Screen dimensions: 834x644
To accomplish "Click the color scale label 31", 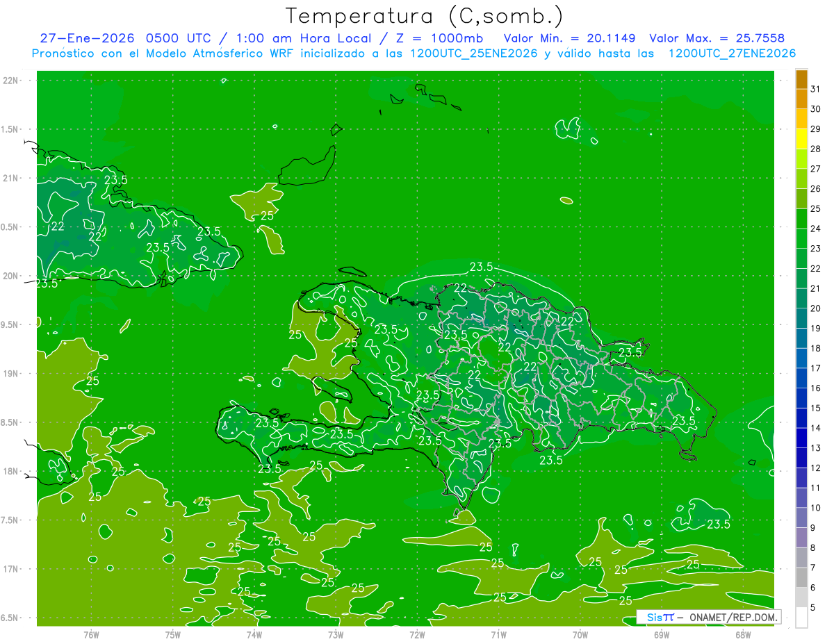I will point(816,89).
